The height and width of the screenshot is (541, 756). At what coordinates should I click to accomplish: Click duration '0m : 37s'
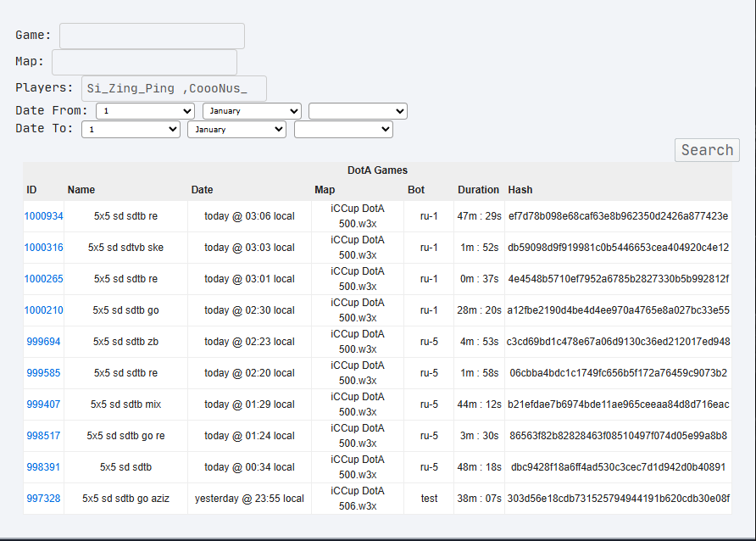tap(479, 279)
